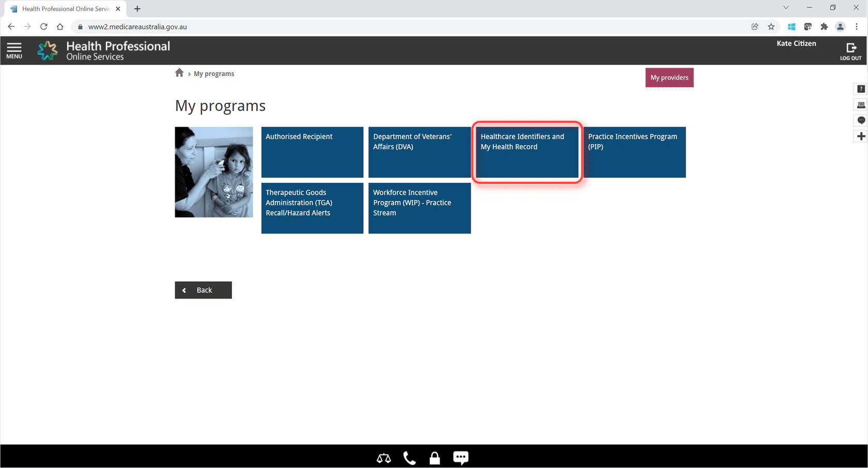The image size is (868, 468).
Task: Click the My programs page heading
Action: click(x=220, y=106)
